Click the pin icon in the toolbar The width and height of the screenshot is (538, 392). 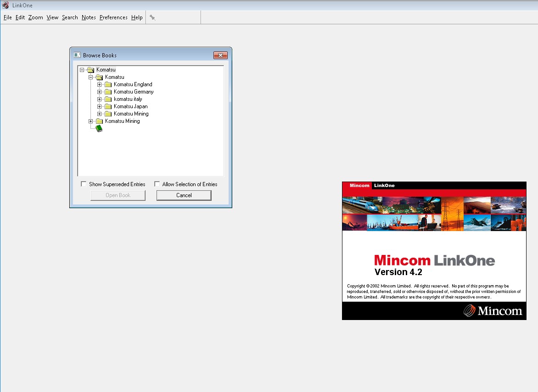tap(152, 17)
